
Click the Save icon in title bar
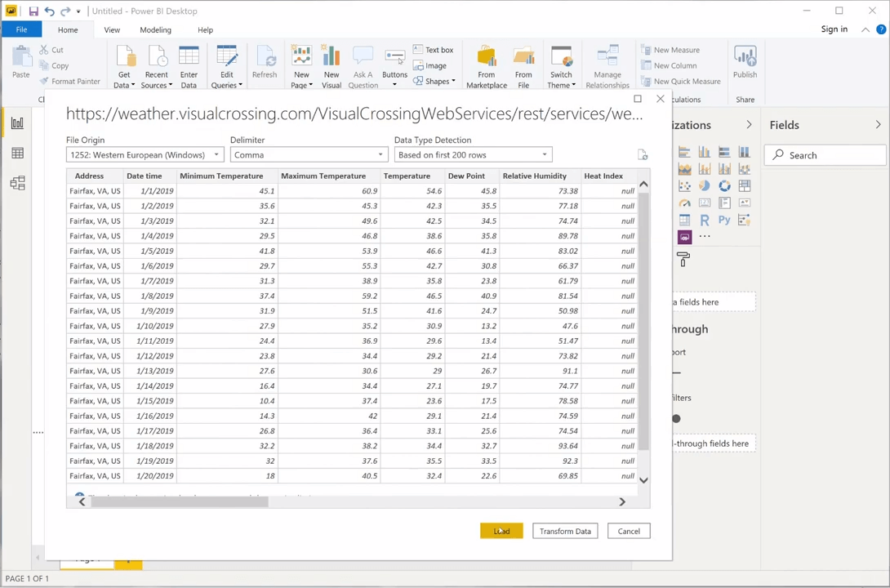[33, 11]
